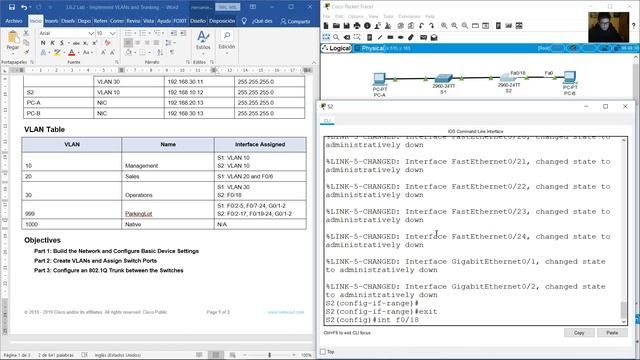Apply strikethrough formatting in Word

pyautogui.click(x=76, y=43)
